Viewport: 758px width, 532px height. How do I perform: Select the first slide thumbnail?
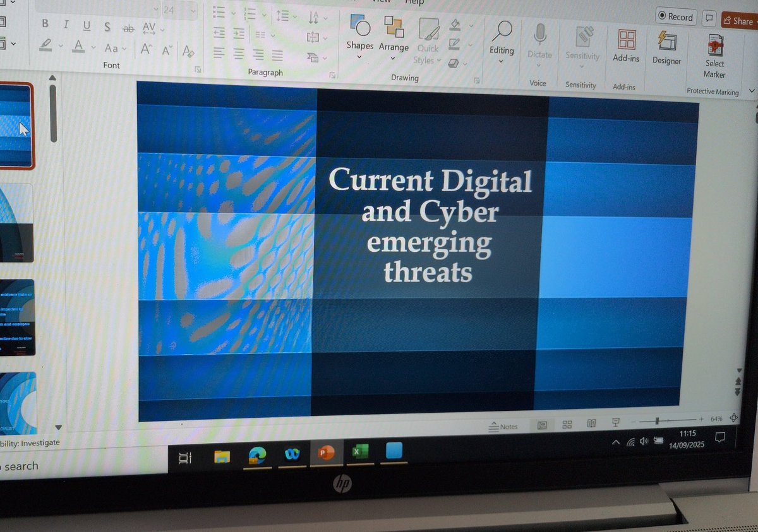16,126
